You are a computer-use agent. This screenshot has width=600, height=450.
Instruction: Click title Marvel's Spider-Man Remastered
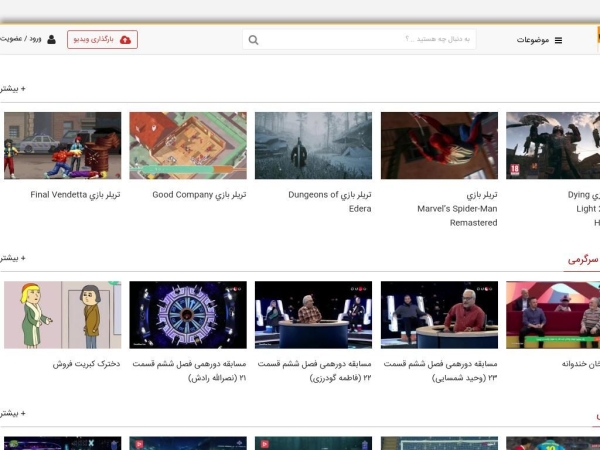(x=457, y=209)
